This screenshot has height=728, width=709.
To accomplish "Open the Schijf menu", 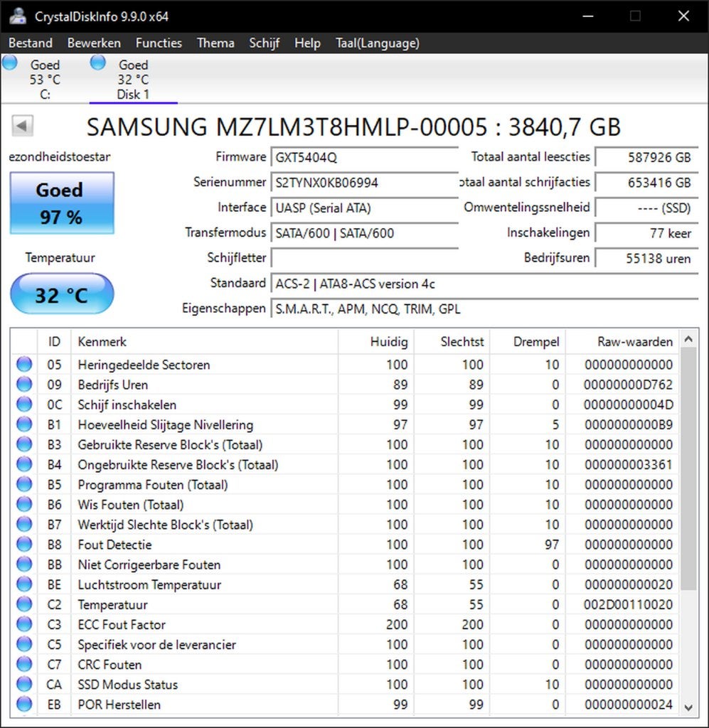I will coord(265,43).
